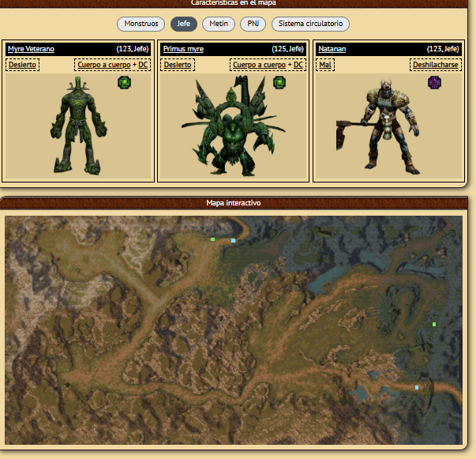476x459 pixels.
Task: Click the green element icon on Myre Veterano card
Action: 124,82
